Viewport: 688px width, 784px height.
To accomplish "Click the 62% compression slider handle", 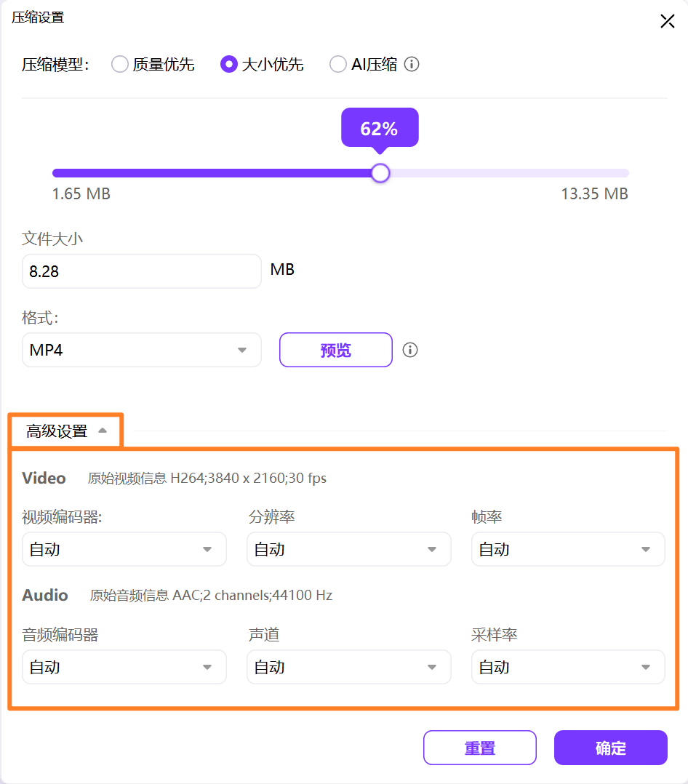I will [380, 173].
